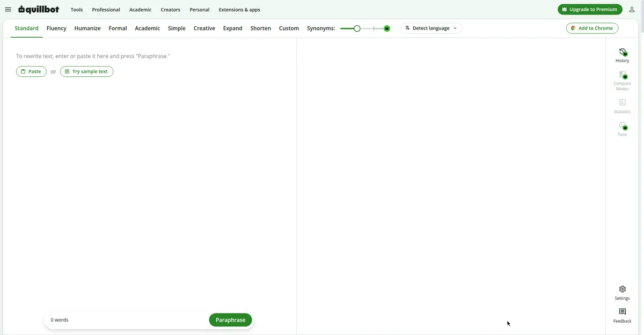Switch to Shorten mode
The height and width of the screenshot is (335, 644).
pyautogui.click(x=260, y=28)
